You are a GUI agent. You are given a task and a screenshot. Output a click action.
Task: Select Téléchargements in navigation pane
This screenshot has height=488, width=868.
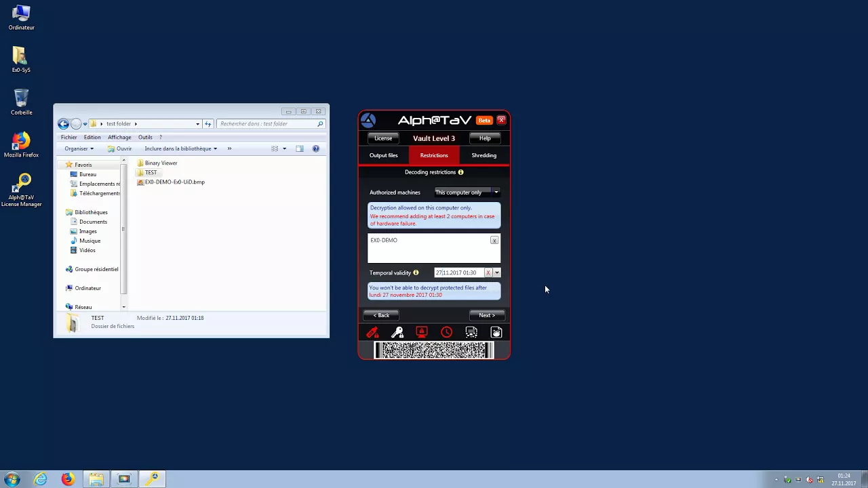tap(95, 193)
